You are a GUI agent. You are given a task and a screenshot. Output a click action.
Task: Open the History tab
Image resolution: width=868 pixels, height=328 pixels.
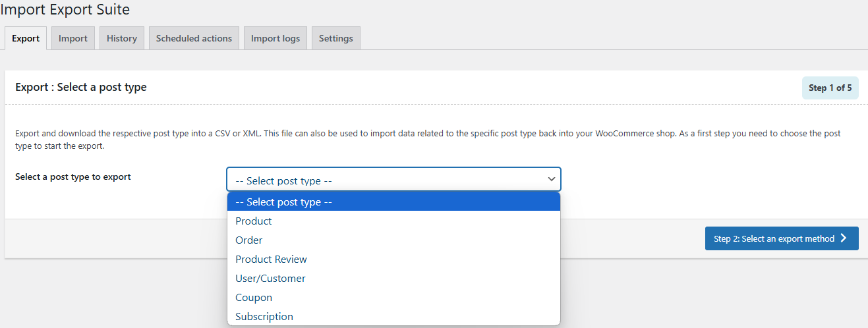coord(122,38)
